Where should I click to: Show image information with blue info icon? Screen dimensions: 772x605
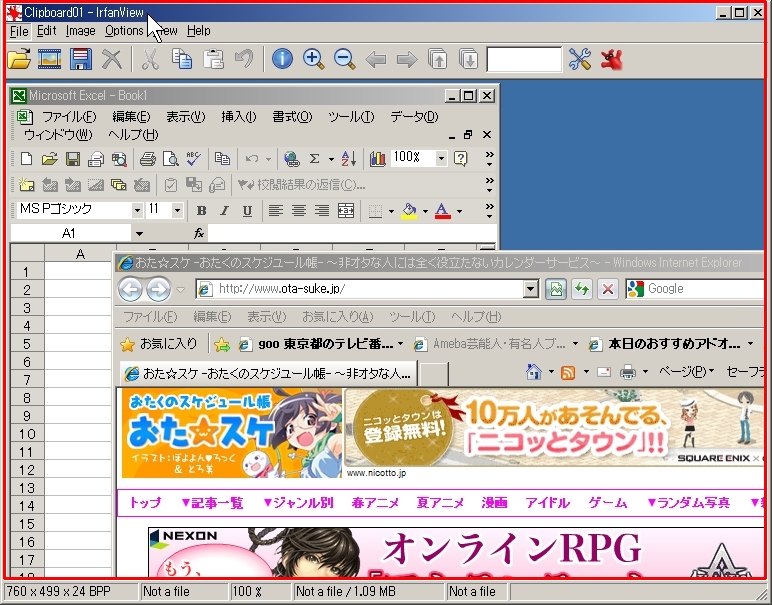pos(282,59)
